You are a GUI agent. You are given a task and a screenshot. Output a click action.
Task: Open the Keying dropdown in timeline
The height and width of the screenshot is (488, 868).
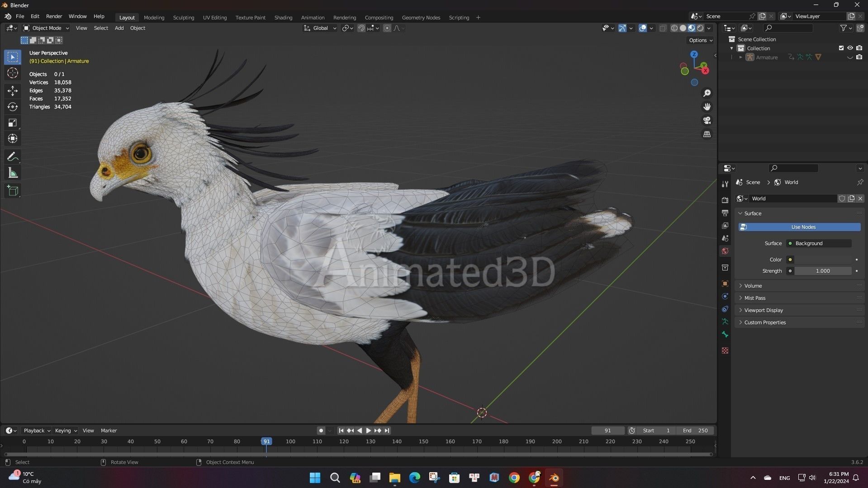(66, 431)
